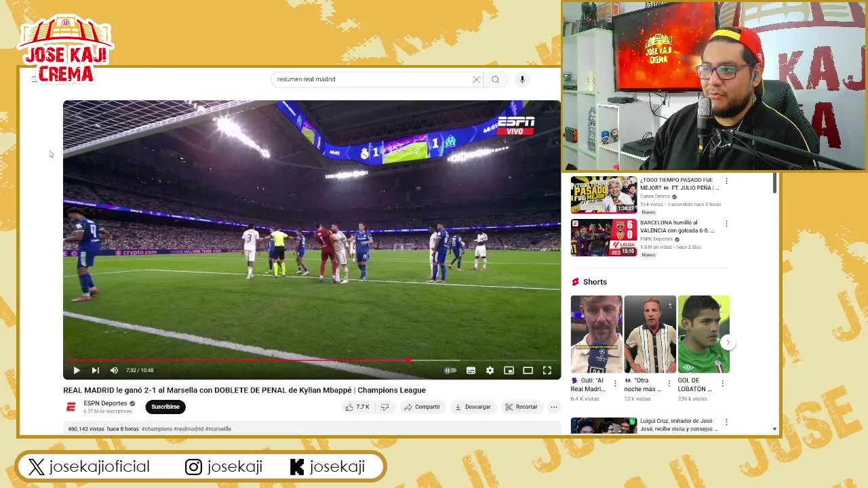The height and width of the screenshot is (488, 868).
Task: Open more actions ellipsis under video
Action: 554,407
